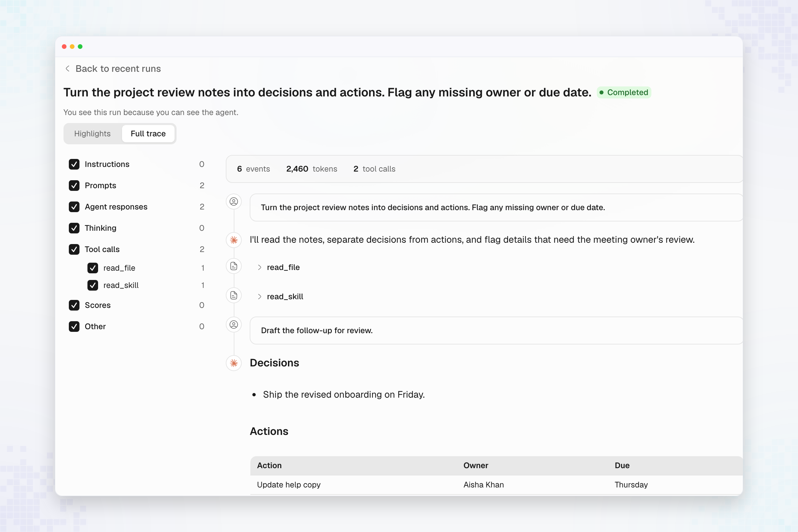Click the first prompt message box

coord(496,207)
